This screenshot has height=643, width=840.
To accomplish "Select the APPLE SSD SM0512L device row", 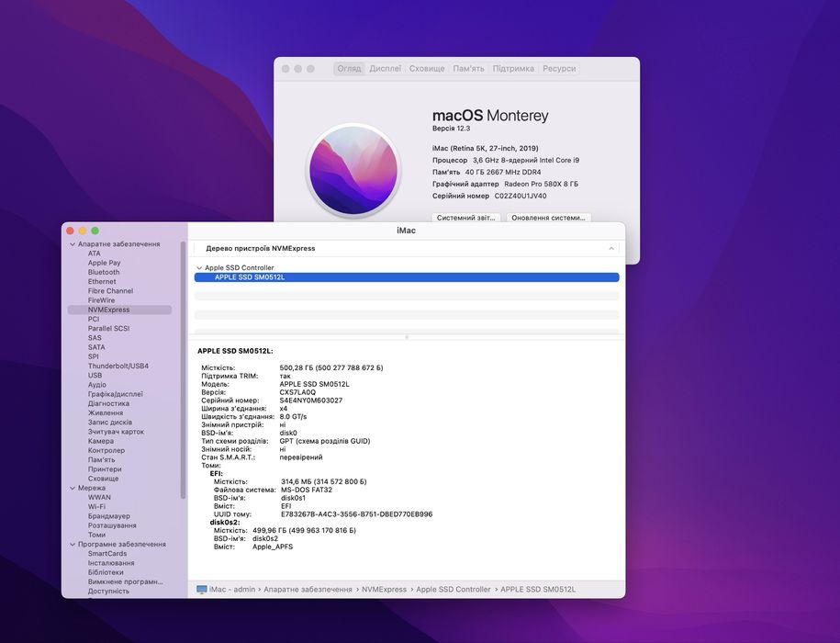I will coord(407,277).
